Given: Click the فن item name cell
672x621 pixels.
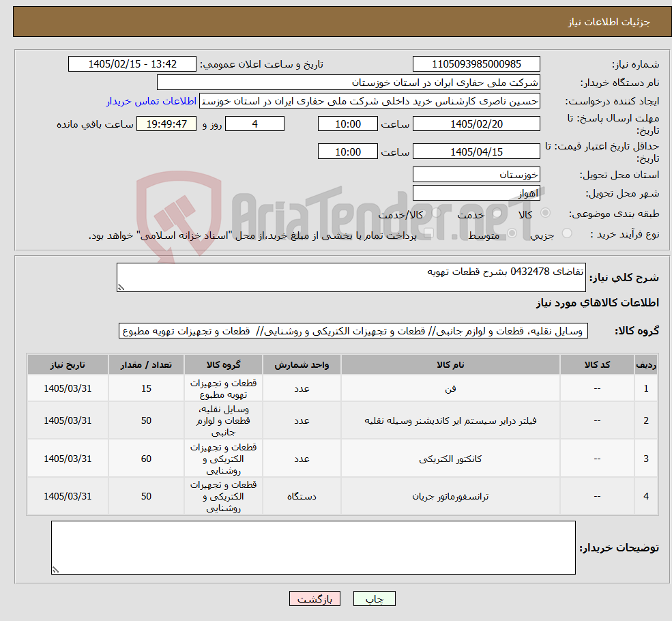Looking at the screenshot, I should click(x=450, y=388).
